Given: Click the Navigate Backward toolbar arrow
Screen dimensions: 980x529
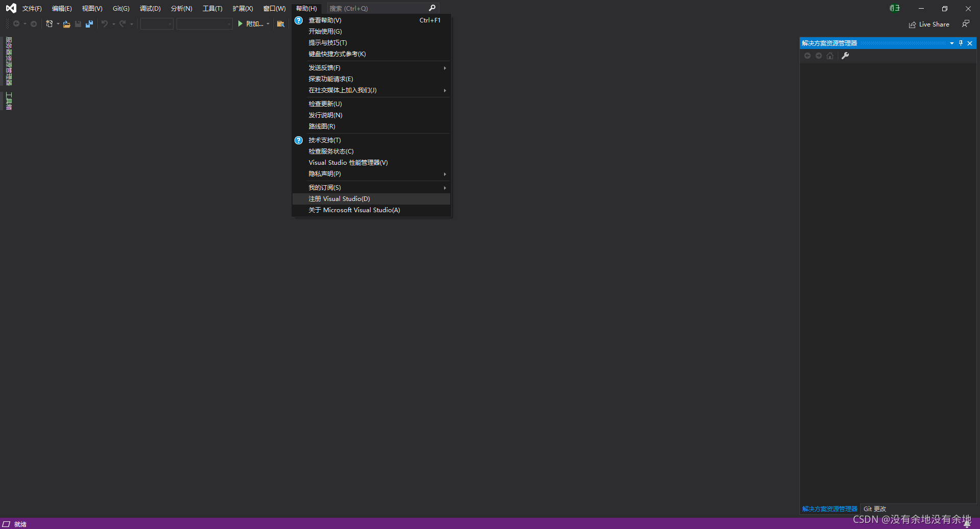Looking at the screenshot, I should [16, 24].
